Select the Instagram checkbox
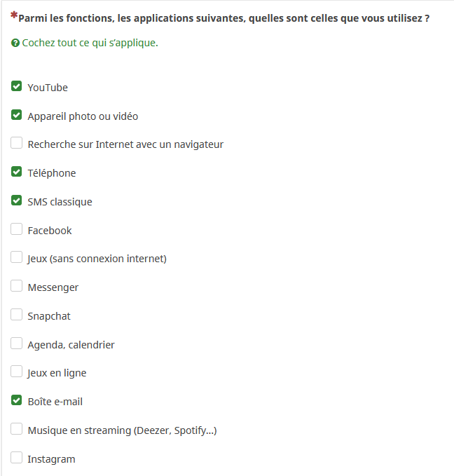Viewport: 454px width, 476px height. point(17,458)
